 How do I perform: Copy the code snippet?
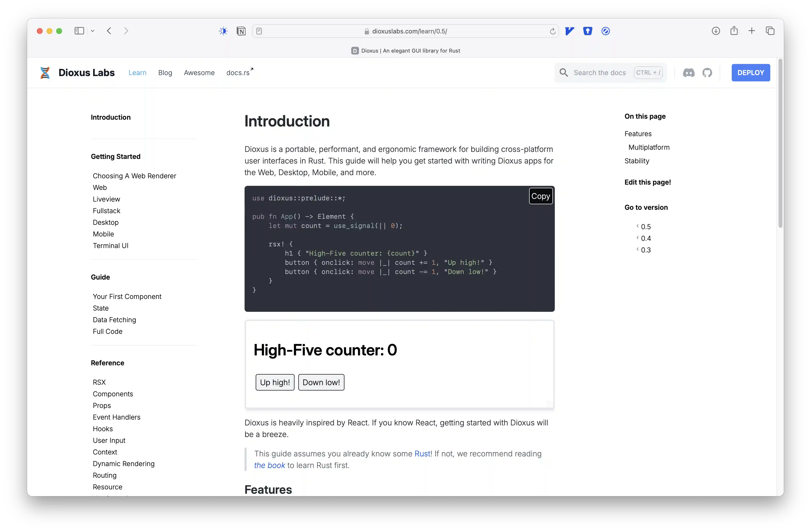click(541, 196)
